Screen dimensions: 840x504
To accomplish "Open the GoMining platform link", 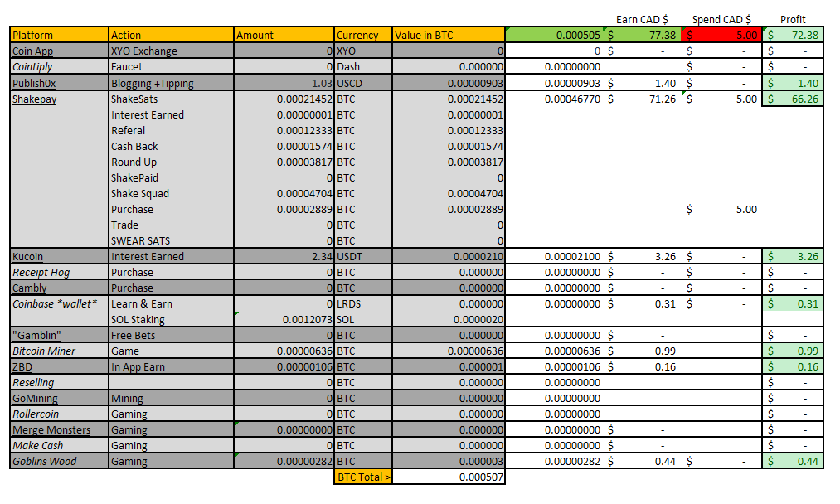I will point(35,399).
